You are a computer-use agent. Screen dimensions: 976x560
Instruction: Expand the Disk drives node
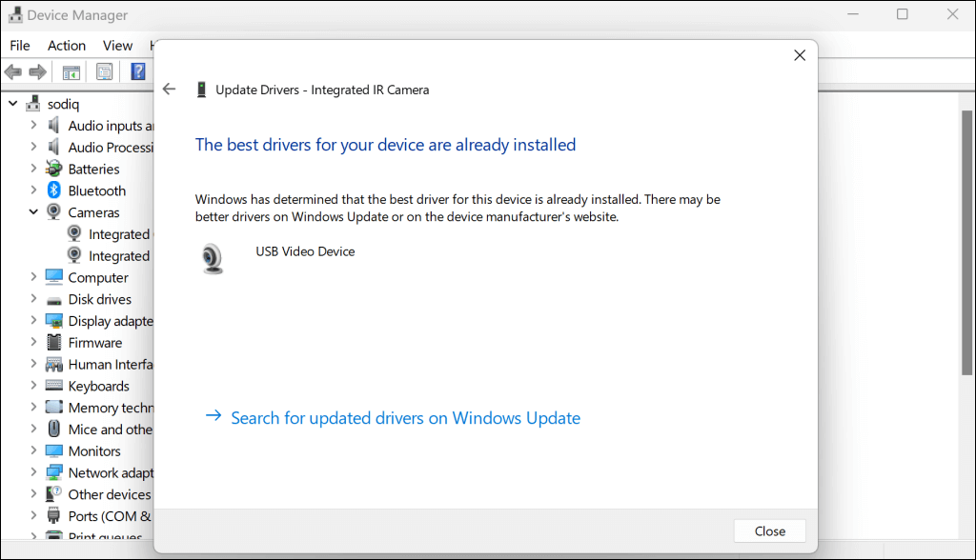pyautogui.click(x=33, y=299)
